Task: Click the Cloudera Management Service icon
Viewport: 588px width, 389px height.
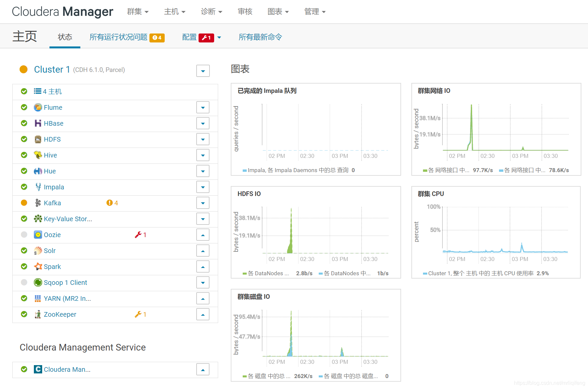Action: 38,369
